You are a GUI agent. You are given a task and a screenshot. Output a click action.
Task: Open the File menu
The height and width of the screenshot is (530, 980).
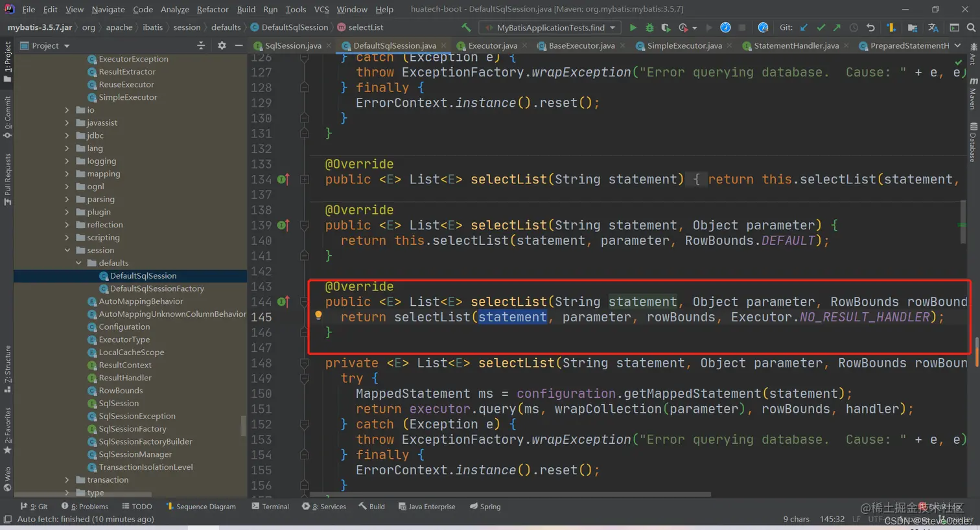(29, 9)
